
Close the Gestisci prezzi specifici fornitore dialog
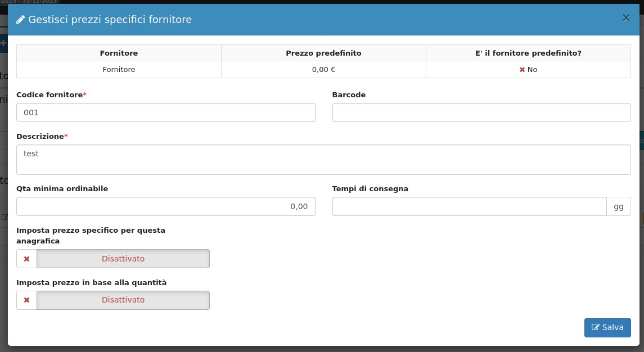pos(625,18)
